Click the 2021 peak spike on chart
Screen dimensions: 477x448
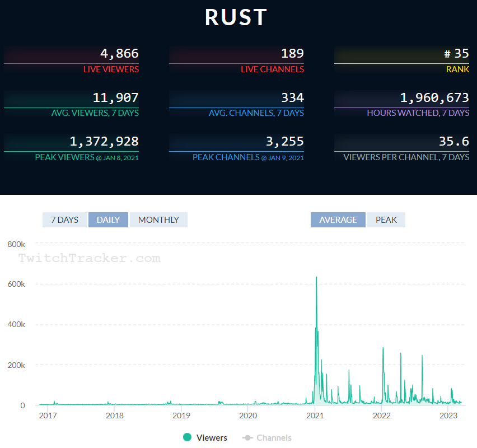316,278
